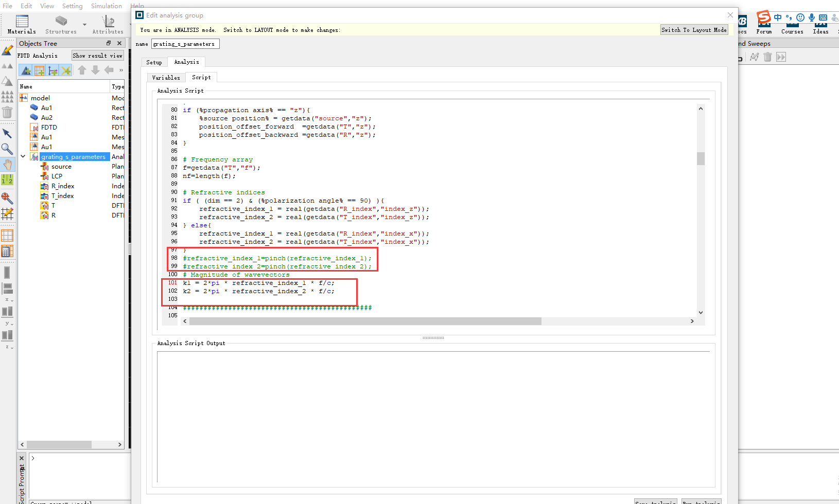839x504 pixels.
Task: Open the Forum link icon
Action: click(764, 25)
